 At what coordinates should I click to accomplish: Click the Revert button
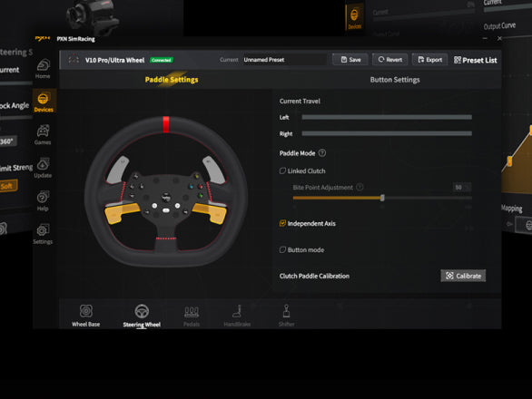tap(390, 60)
